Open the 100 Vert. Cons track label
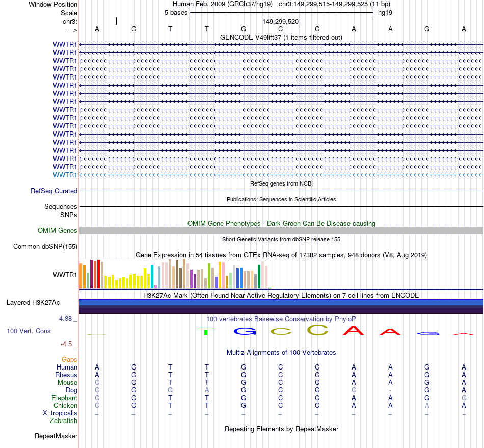The image size is (484, 448). point(29,331)
